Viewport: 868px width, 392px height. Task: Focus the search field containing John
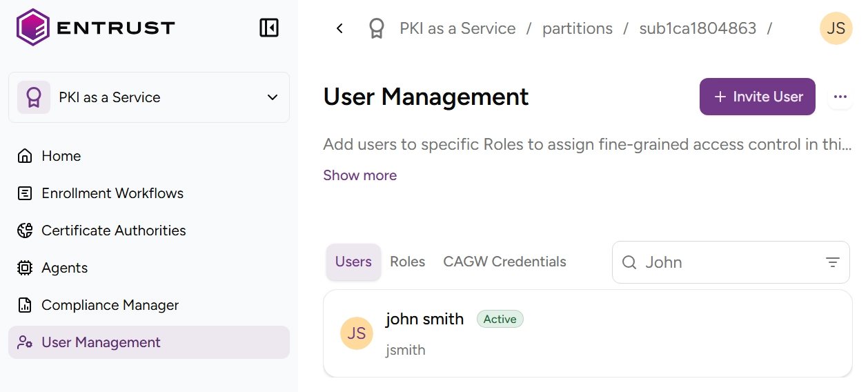731,262
